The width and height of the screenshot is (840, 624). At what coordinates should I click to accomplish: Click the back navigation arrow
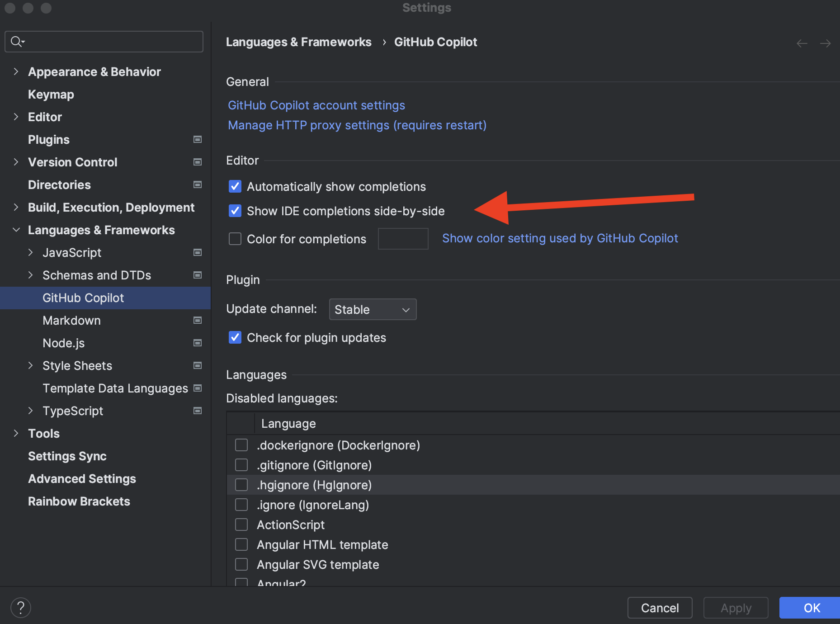(x=802, y=43)
